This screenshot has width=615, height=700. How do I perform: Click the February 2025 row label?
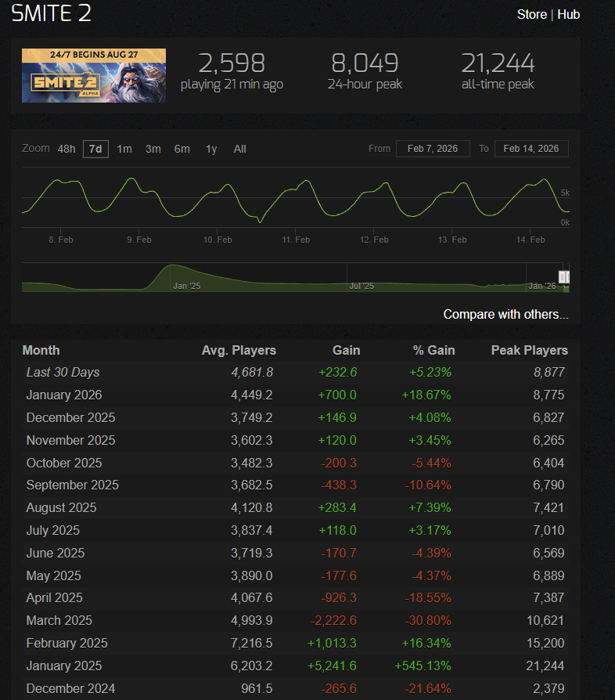tap(67, 644)
